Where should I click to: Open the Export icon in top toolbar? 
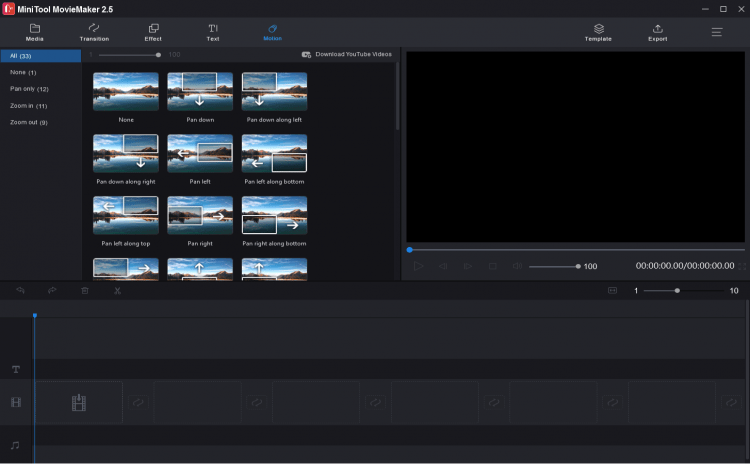pyautogui.click(x=657, y=32)
